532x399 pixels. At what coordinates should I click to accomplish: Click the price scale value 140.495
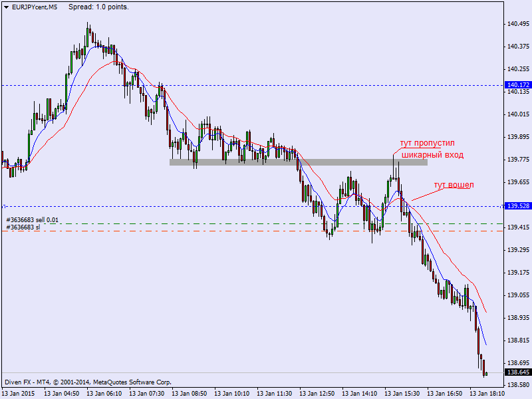518,24
